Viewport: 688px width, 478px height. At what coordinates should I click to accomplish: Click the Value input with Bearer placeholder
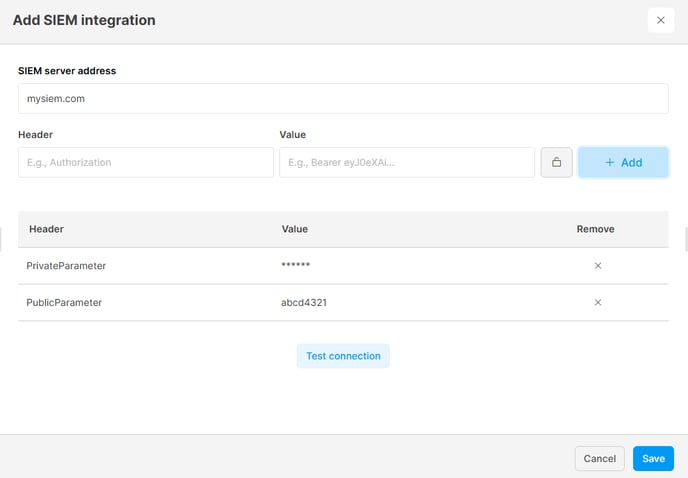tap(407, 162)
